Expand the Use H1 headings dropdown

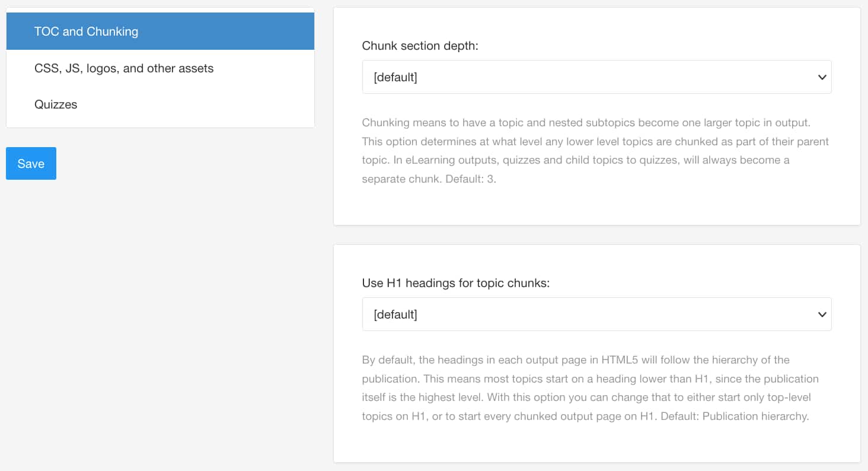[x=596, y=314]
